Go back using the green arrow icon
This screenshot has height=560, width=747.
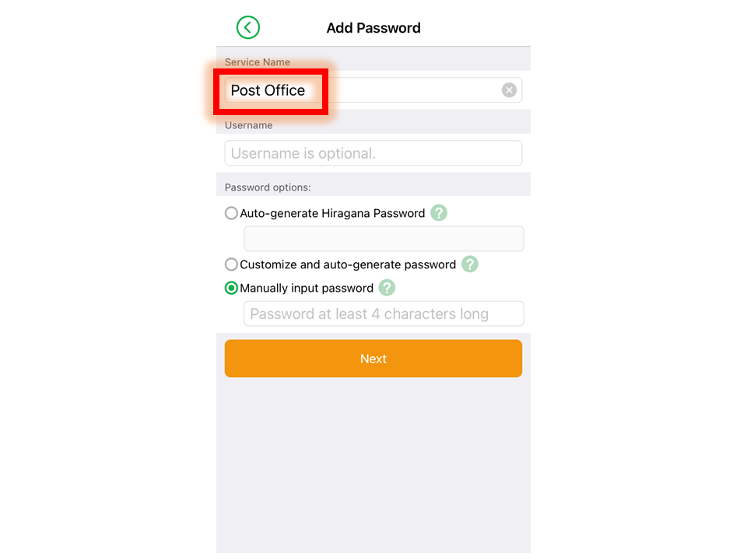tap(247, 28)
